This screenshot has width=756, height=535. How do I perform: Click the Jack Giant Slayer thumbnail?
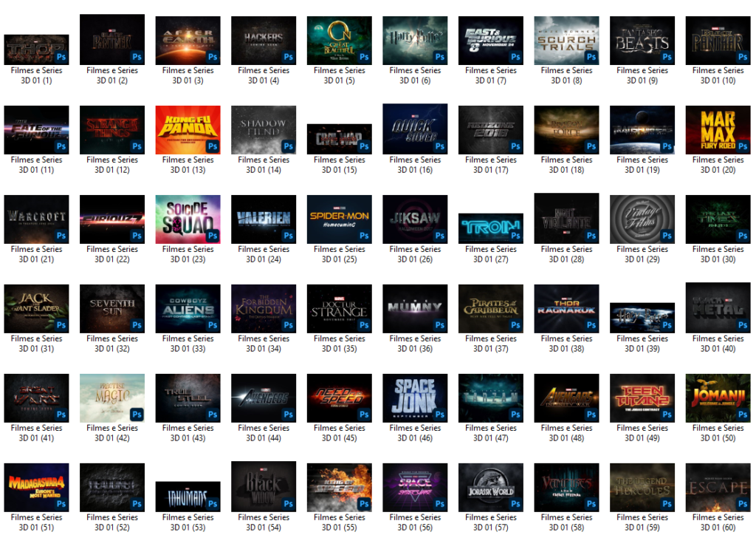[36, 309]
